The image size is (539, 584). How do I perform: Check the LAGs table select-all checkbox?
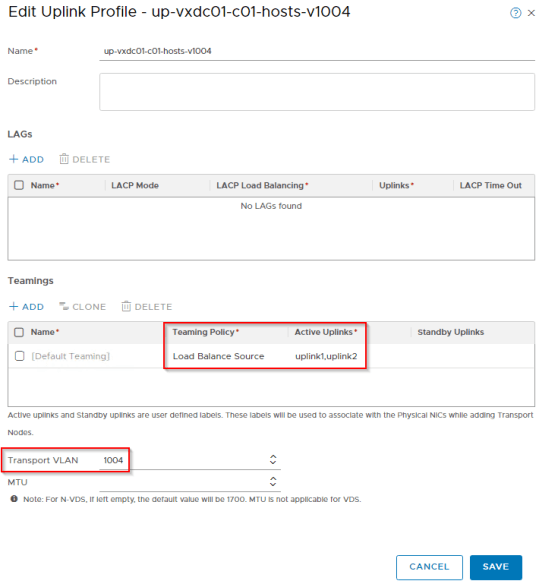[x=19, y=185]
